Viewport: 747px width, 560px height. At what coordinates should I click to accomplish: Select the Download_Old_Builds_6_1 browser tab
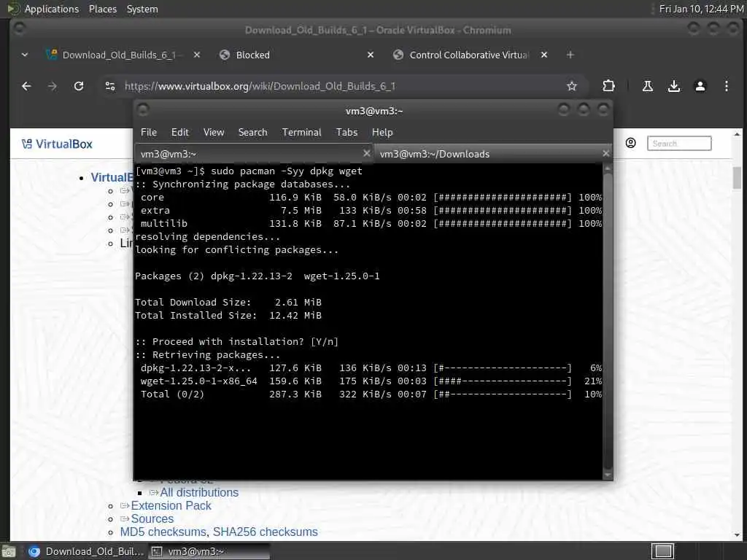pos(118,55)
